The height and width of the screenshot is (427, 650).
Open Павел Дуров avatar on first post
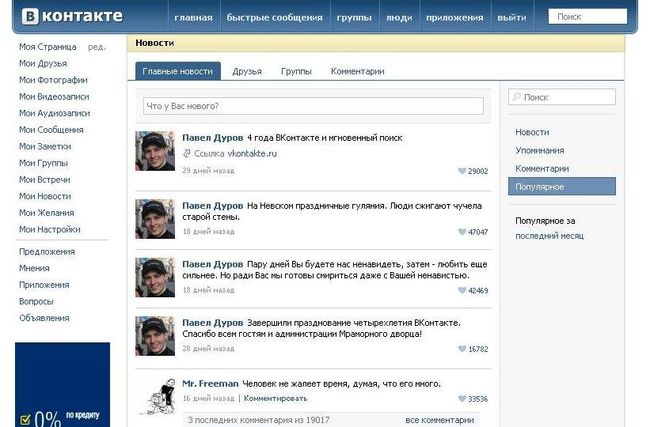coord(155,151)
